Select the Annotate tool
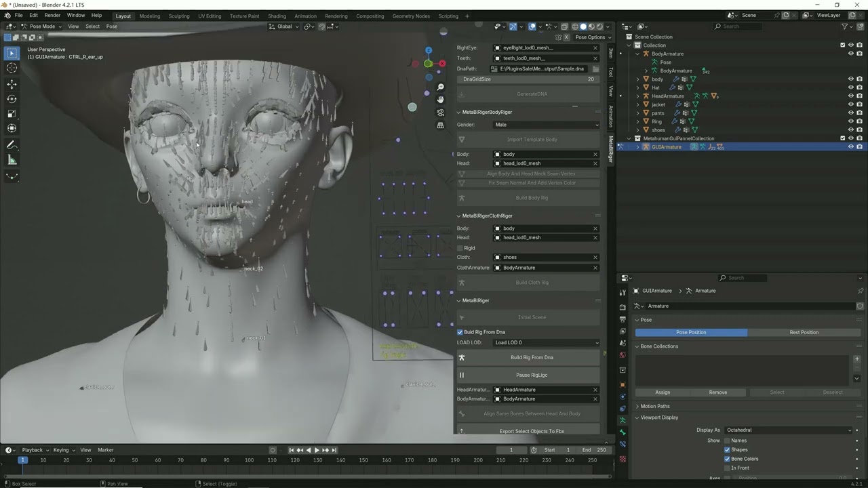The height and width of the screenshot is (488, 868). click(x=12, y=145)
